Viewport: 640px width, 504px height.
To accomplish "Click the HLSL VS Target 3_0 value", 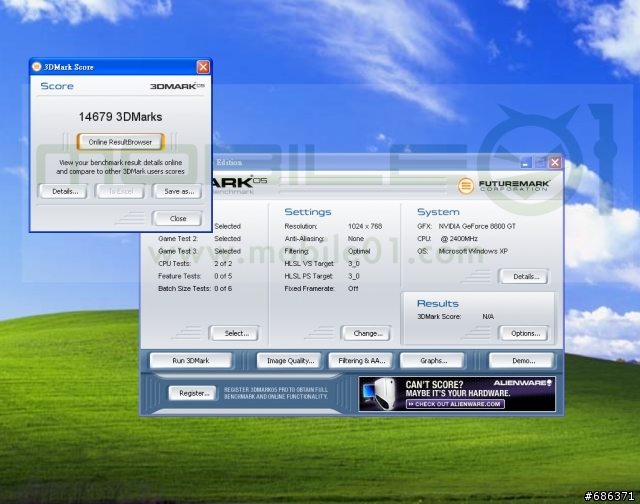I will (x=353, y=263).
